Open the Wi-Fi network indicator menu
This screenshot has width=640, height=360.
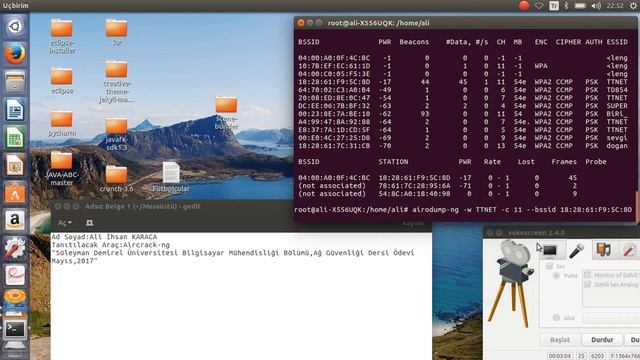coord(539,6)
